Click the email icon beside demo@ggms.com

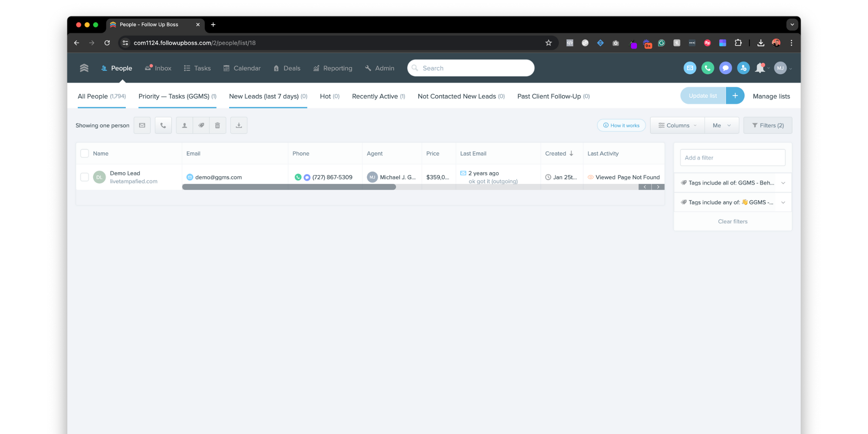pos(190,177)
